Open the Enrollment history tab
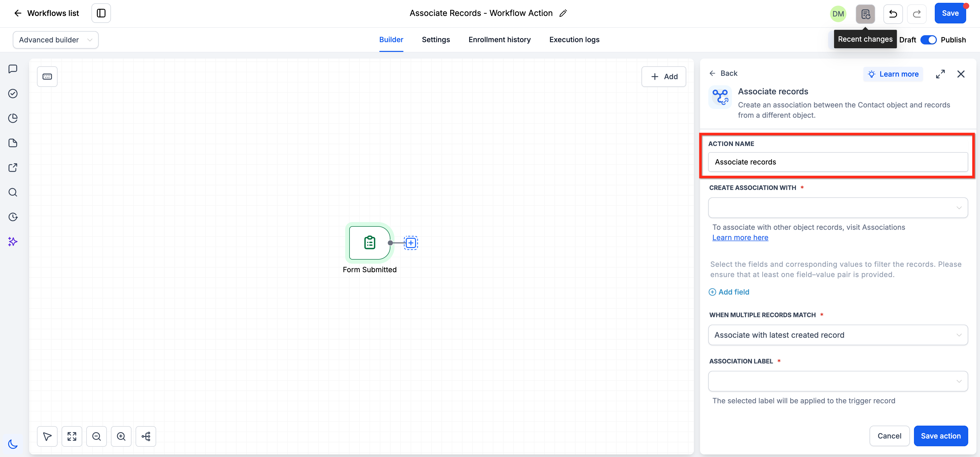The image size is (980, 457). tap(500, 40)
